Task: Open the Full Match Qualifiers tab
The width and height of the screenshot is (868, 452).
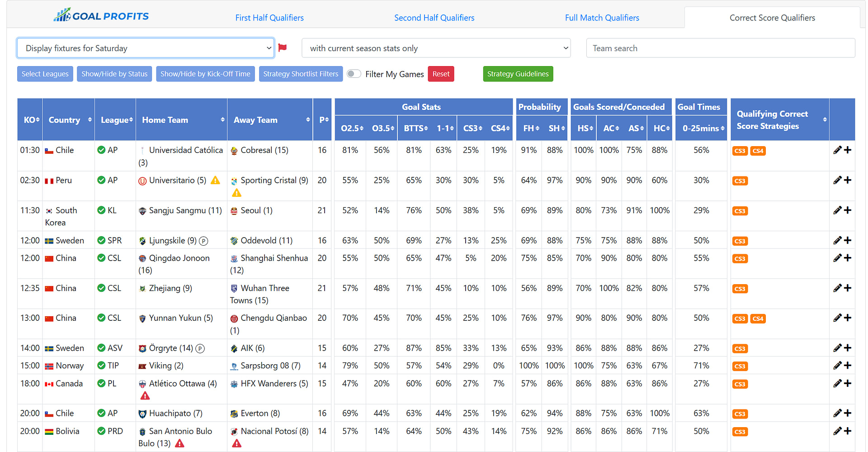Action: pos(602,18)
